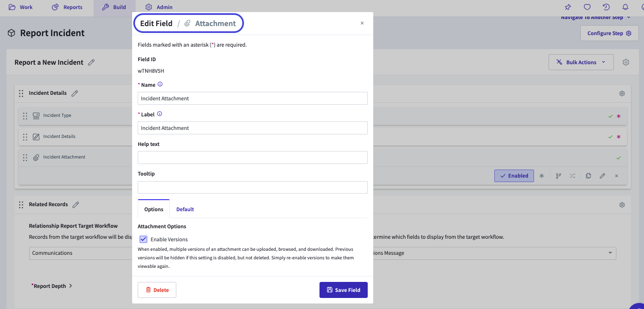The image size is (644, 309).
Task: Open the Build menu
Action: (x=114, y=7)
